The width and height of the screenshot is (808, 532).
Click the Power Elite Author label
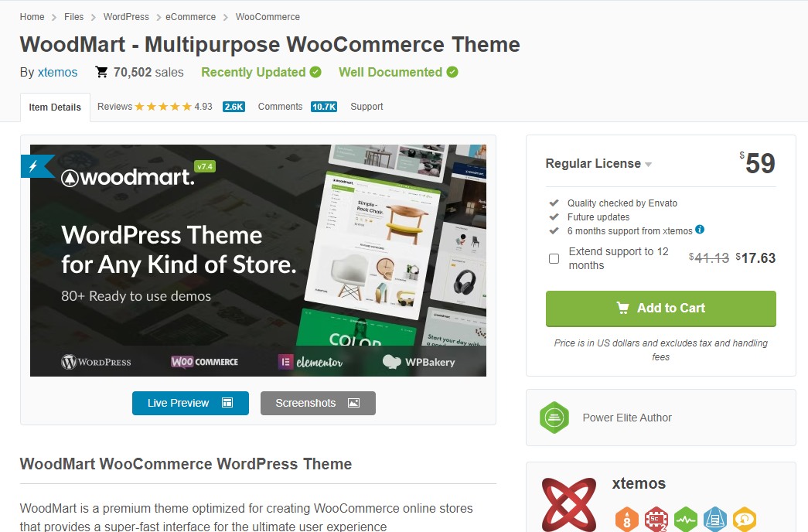click(627, 418)
